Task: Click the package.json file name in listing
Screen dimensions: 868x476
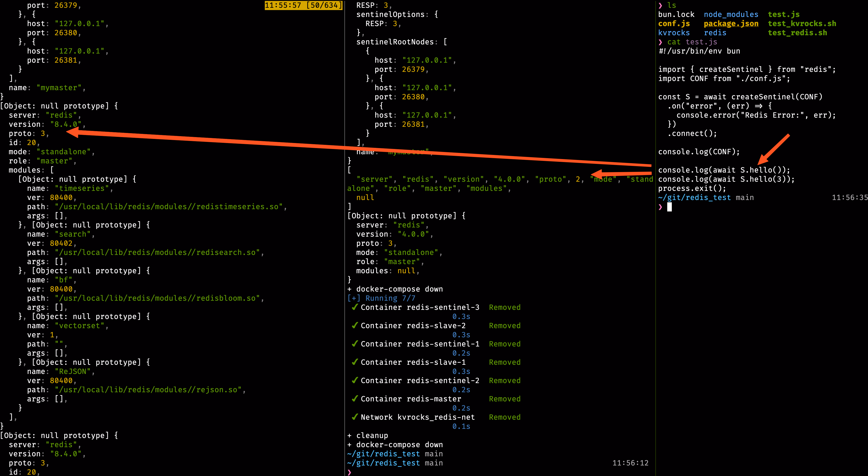Action: pos(731,24)
